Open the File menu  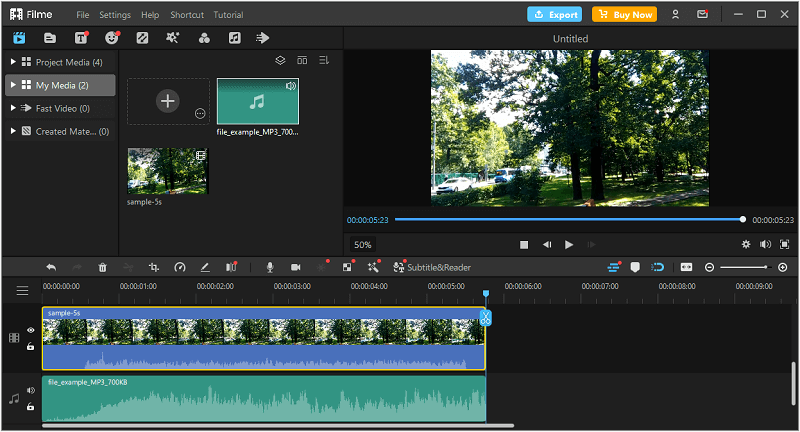coord(83,15)
